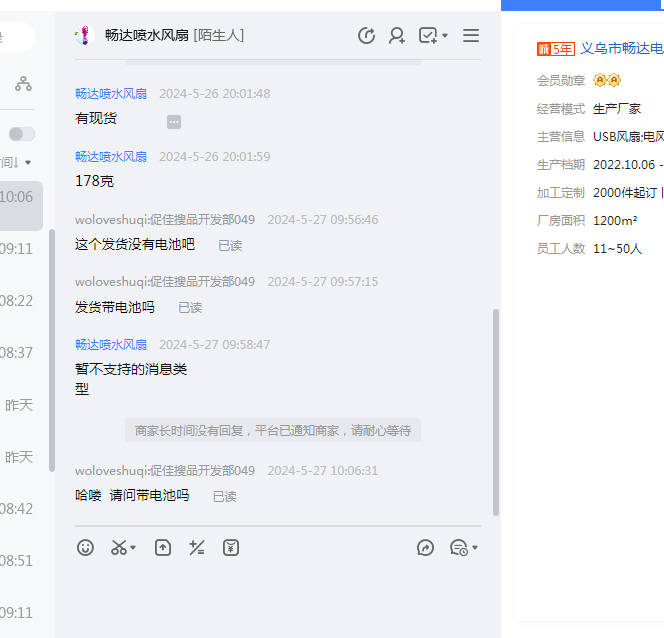Open the calculator plus-minus icon
The image size is (664, 638).
tap(197, 548)
